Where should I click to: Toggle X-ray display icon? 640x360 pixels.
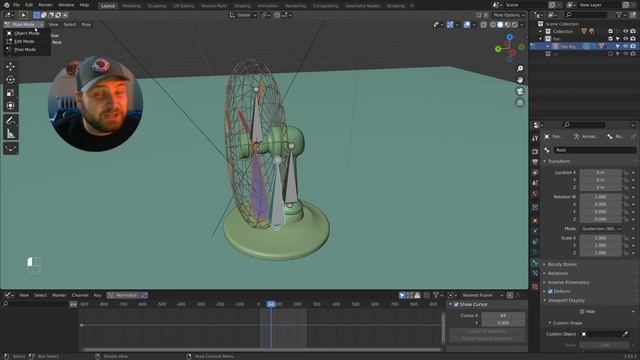[484, 25]
